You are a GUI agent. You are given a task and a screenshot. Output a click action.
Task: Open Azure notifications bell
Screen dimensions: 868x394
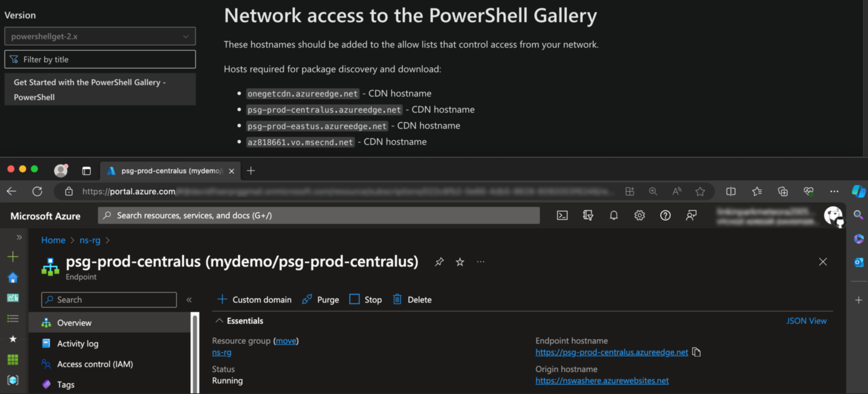[x=613, y=216]
